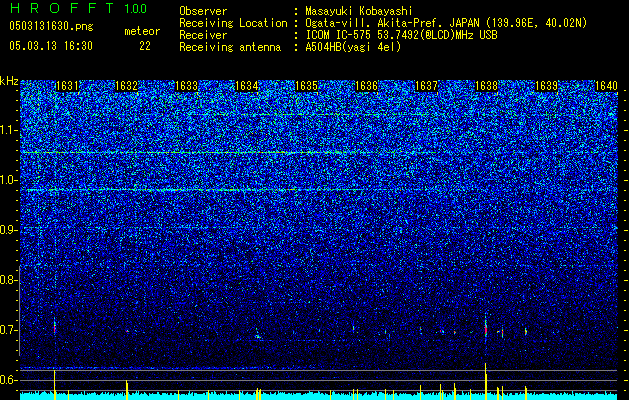Viewport: 629px width, 400px height.
Task: Click the 1631 time marker
Action: click(67, 86)
